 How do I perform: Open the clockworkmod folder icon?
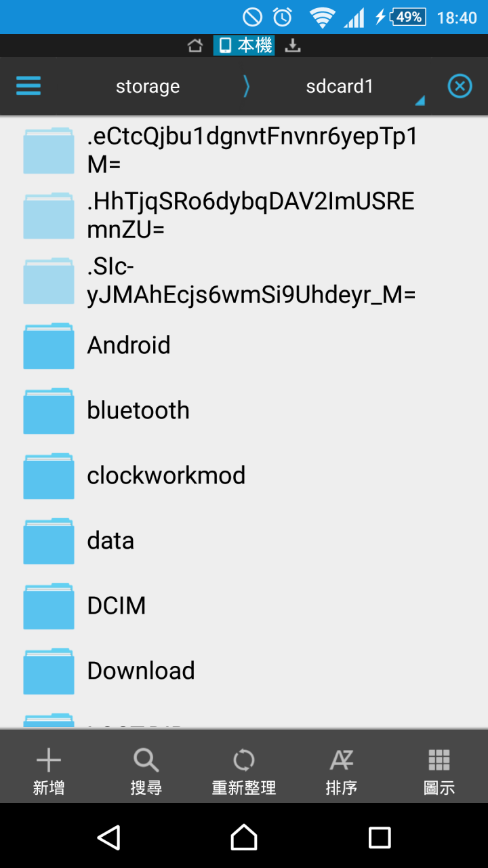tap(49, 475)
